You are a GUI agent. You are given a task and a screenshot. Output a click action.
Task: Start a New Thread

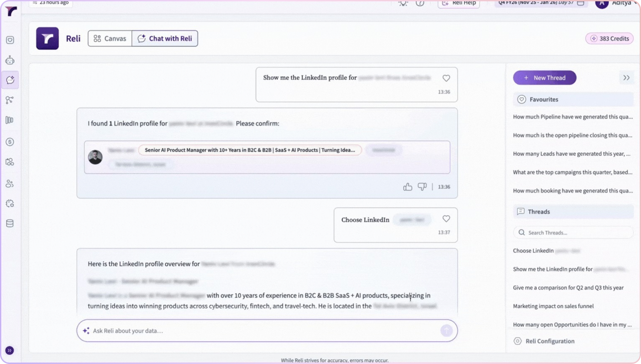(x=545, y=78)
